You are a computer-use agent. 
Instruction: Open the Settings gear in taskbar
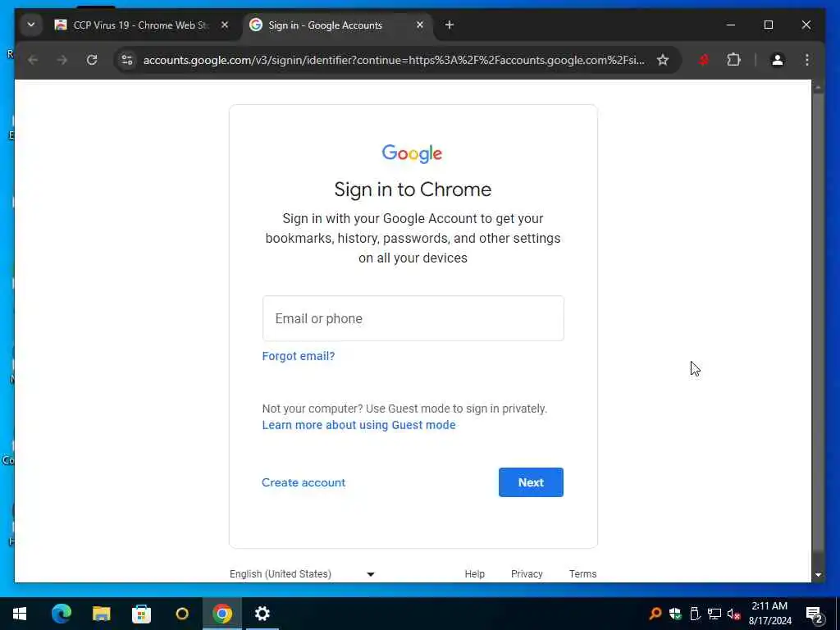click(x=262, y=614)
